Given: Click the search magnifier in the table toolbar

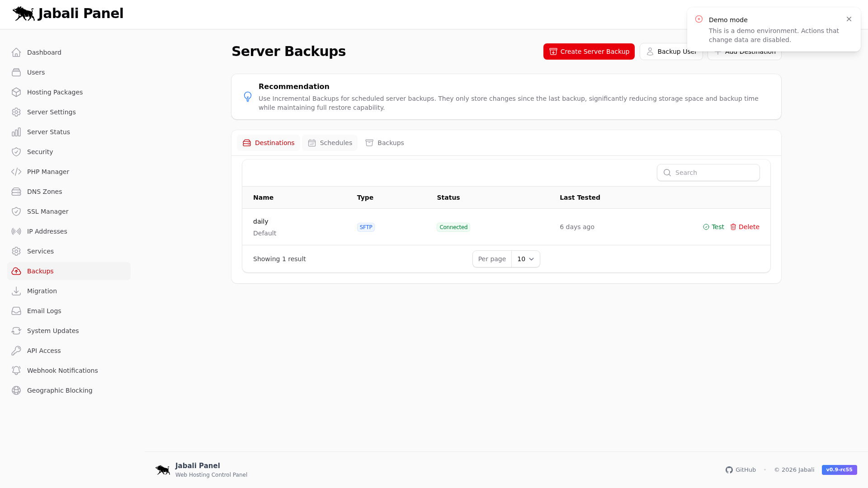Looking at the screenshot, I should [x=667, y=173].
